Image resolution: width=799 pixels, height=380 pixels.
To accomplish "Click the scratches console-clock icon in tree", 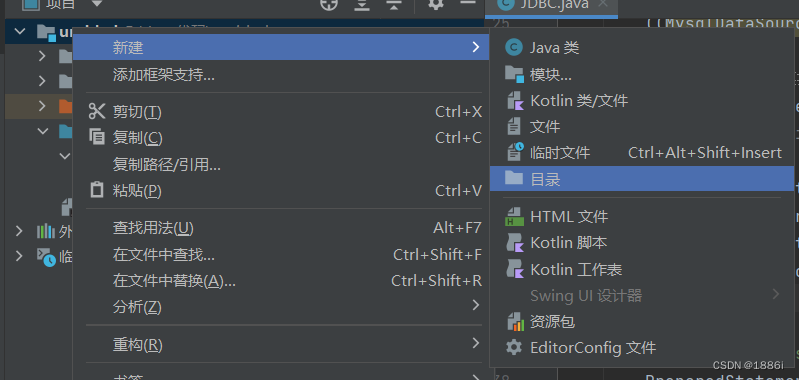I will (x=46, y=257).
